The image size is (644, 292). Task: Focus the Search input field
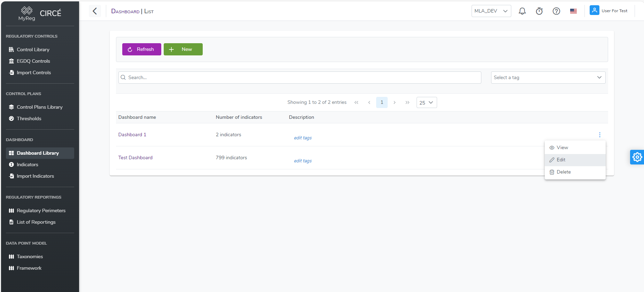300,77
